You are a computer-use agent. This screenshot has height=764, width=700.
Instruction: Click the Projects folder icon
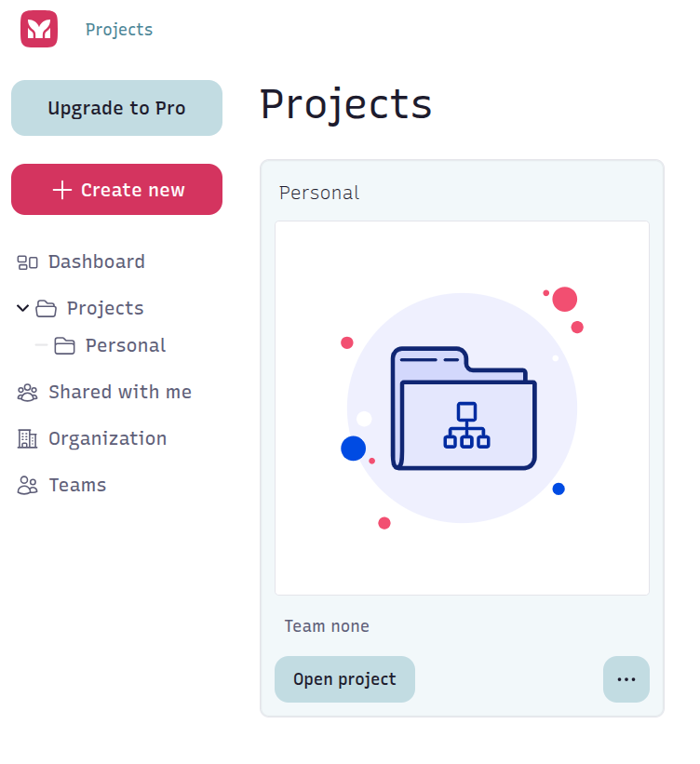point(47,309)
